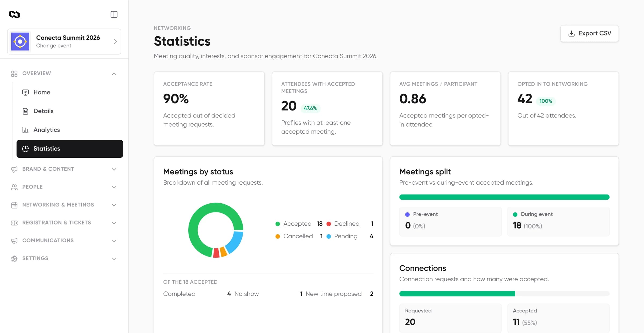The image size is (644, 333).
Task: Click the Settings gear icon
Action: 14,259
